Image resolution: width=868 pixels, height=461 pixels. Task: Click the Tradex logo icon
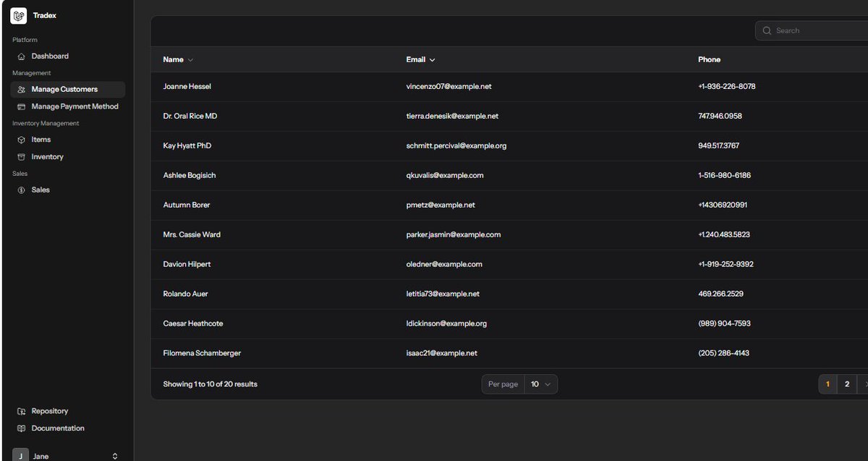[x=19, y=15]
